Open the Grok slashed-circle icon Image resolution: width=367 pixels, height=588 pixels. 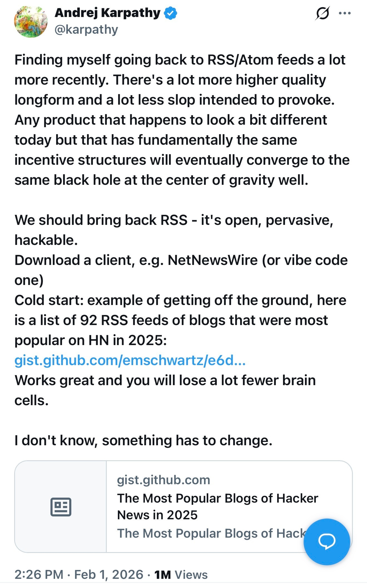(322, 13)
